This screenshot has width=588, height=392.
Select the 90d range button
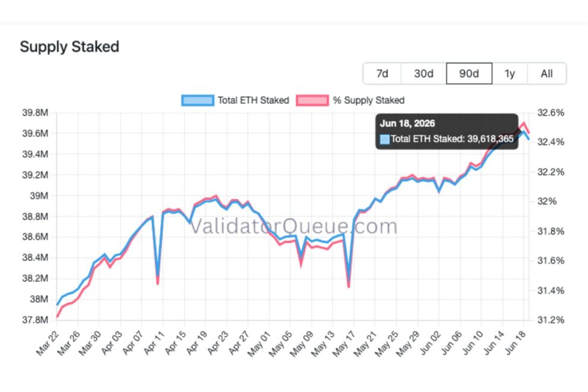(469, 74)
